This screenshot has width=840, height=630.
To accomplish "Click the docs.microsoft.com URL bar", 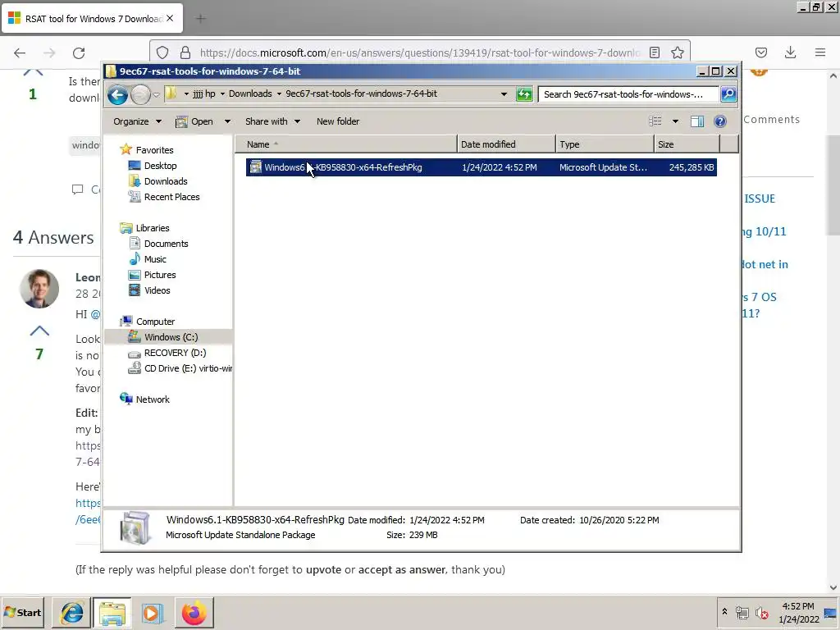I will 419,52.
